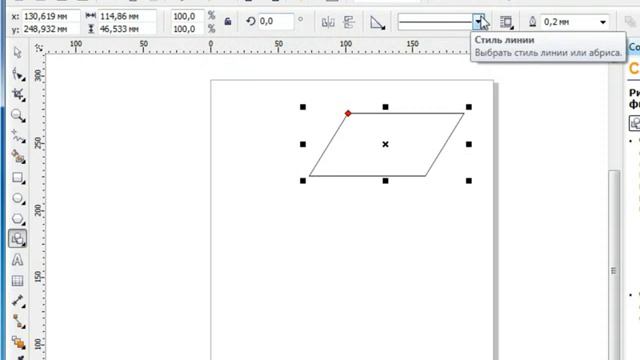Image resolution: width=640 pixels, height=360 pixels.
Task: Select the Zoom tool
Action: pyautogui.click(x=18, y=116)
